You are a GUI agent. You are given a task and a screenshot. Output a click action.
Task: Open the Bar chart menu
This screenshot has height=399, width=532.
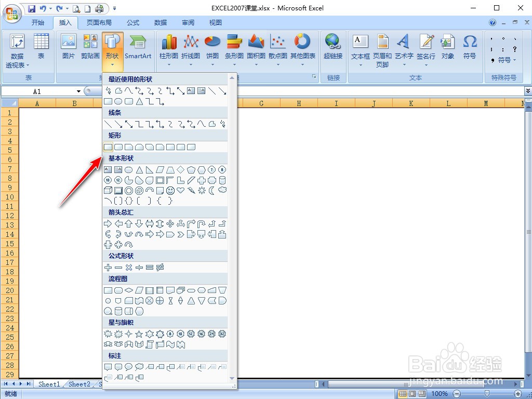234,50
